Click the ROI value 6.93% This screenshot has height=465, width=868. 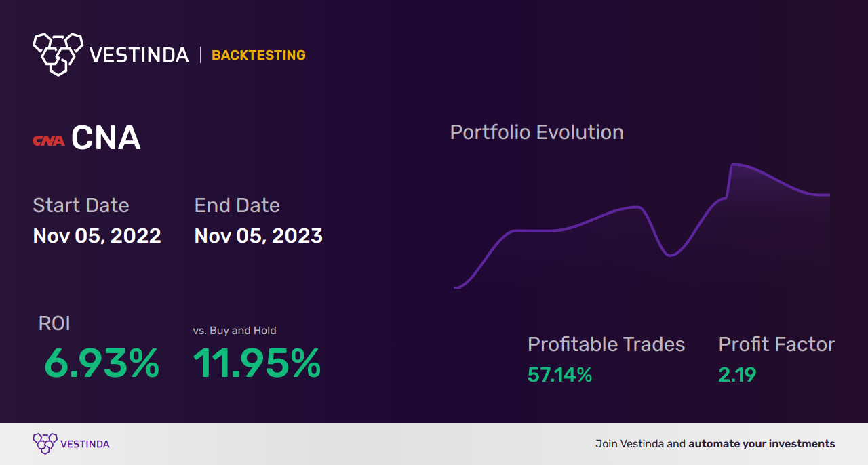pos(102,363)
